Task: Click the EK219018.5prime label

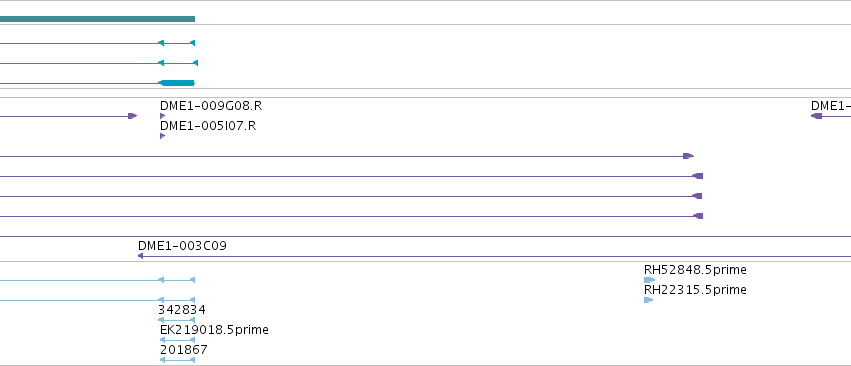Action: 214,330
